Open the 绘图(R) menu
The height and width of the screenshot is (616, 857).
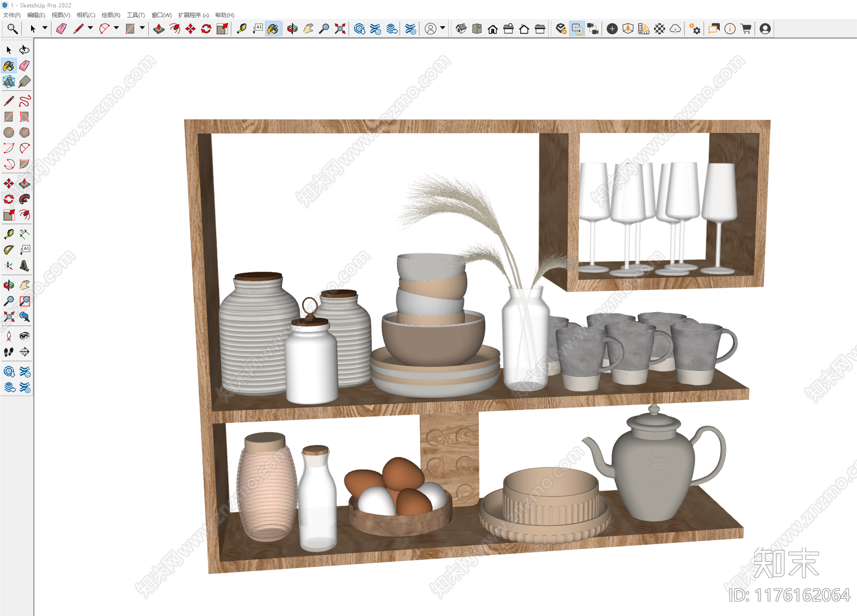pos(111,15)
